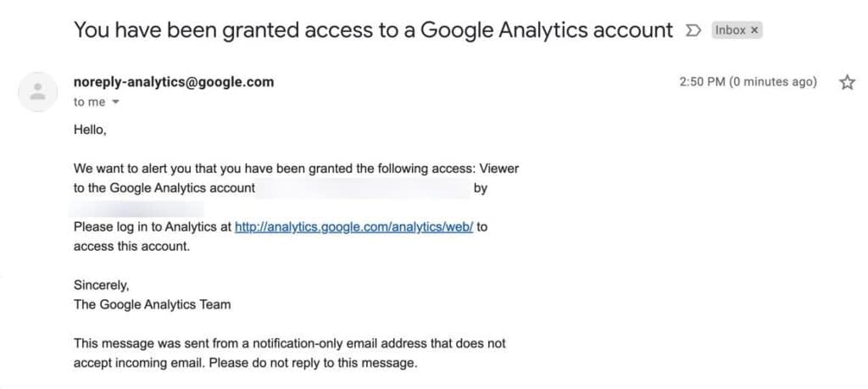Image resolution: width=868 pixels, height=389 pixels.
Task: Open the analytics.google.com/analytics/web link
Action: tap(353, 227)
